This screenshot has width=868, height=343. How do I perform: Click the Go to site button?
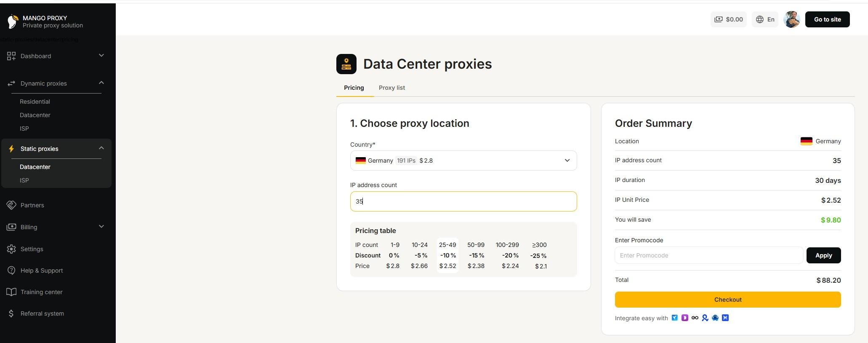827,19
